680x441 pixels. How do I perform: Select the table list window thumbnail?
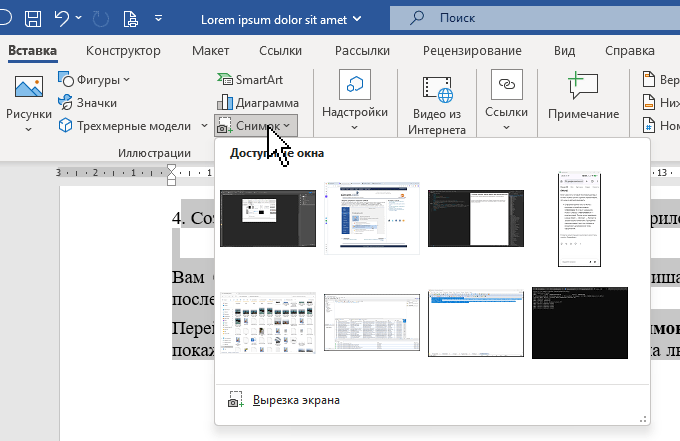point(372,323)
